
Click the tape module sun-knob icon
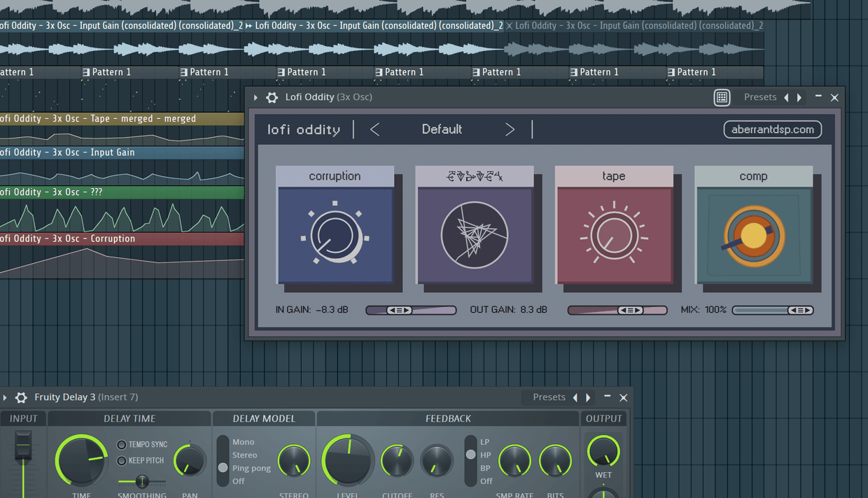click(614, 235)
